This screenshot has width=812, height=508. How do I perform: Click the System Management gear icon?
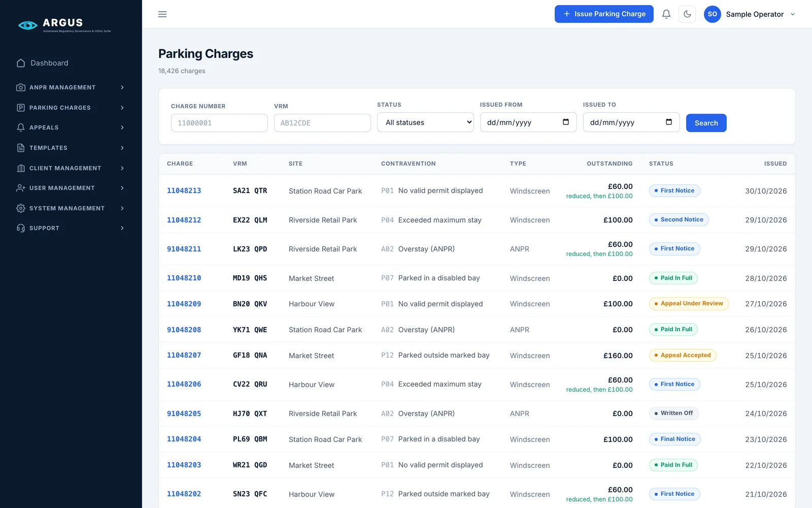(x=21, y=208)
